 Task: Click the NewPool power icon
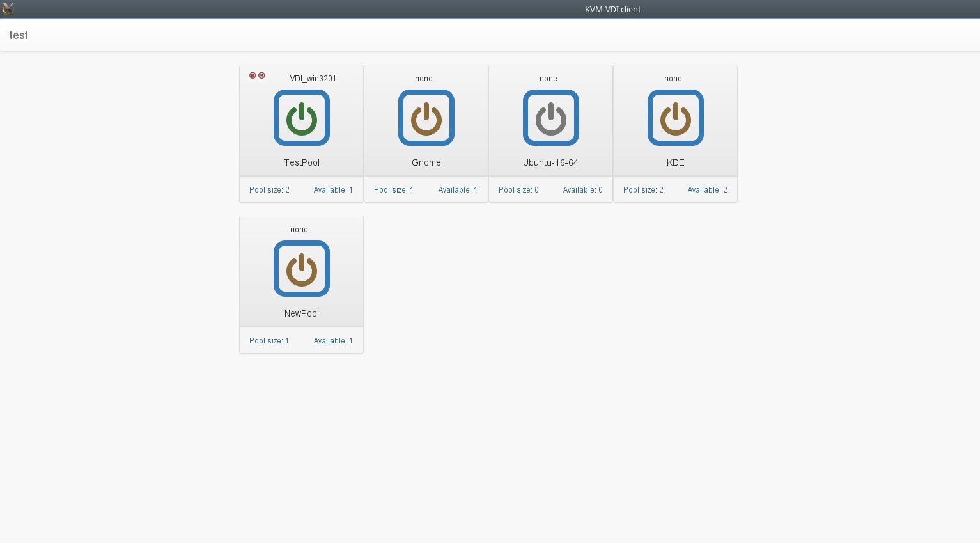pyautogui.click(x=302, y=269)
